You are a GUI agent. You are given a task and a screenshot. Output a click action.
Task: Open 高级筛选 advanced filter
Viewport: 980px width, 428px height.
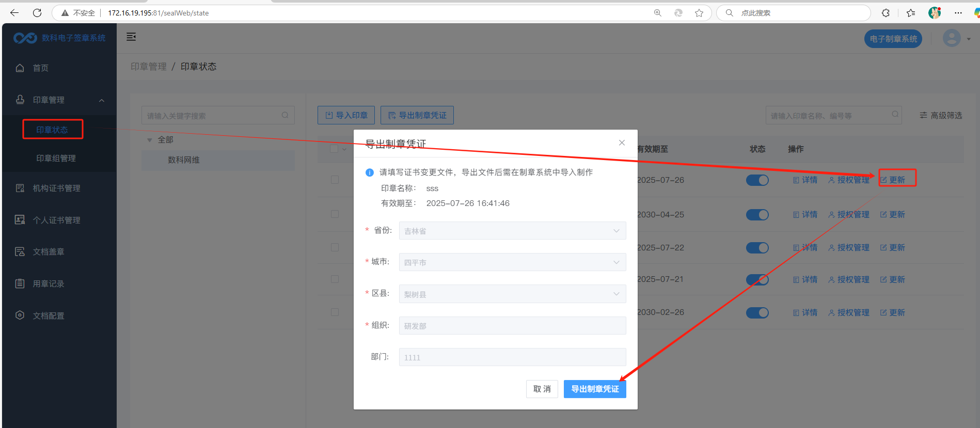[941, 115]
